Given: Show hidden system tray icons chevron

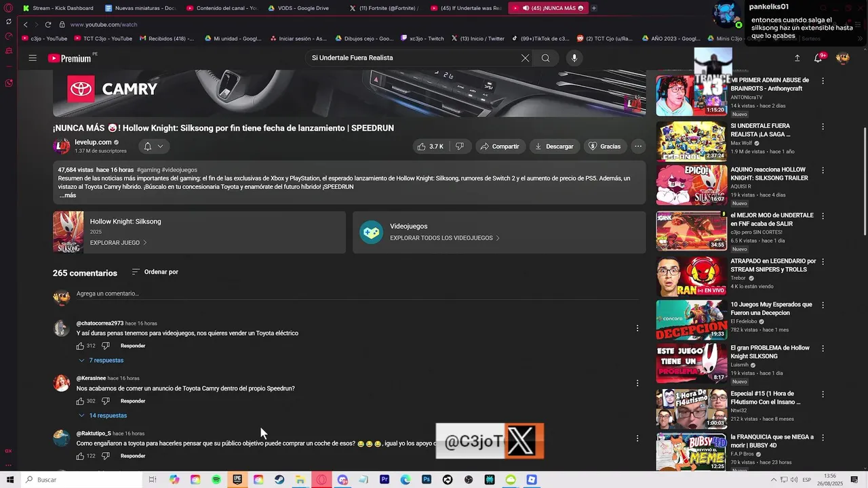Looking at the screenshot, I should pyautogui.click(x=774, y=480).
